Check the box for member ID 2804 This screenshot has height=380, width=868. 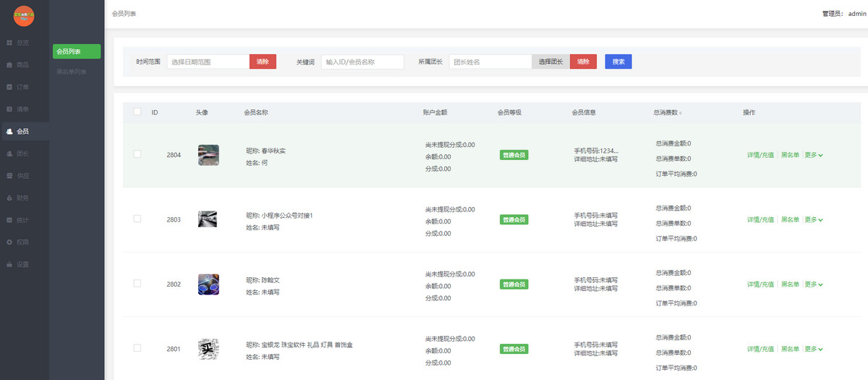click(x=137, y=154)
